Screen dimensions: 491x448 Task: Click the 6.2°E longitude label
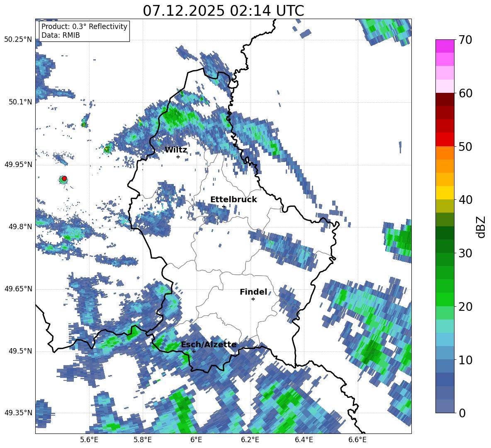point(250,440)
